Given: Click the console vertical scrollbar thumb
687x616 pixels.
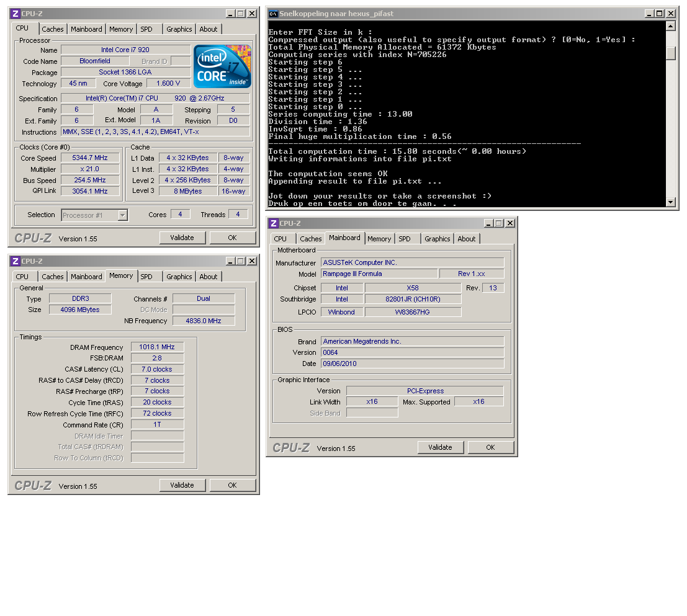Looking at the screenshot, I should tap(670, 53).
